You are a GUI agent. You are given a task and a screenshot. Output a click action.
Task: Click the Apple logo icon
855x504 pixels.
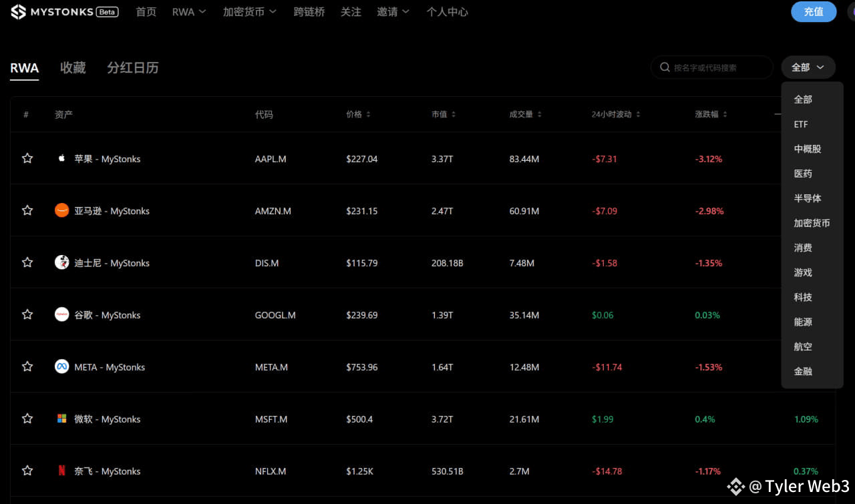(x=61, y=158)
